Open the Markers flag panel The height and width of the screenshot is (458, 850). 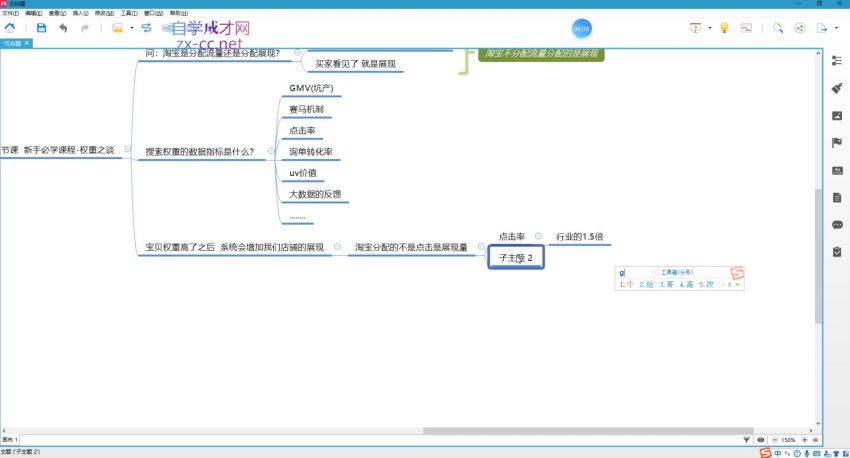(837, 143)
